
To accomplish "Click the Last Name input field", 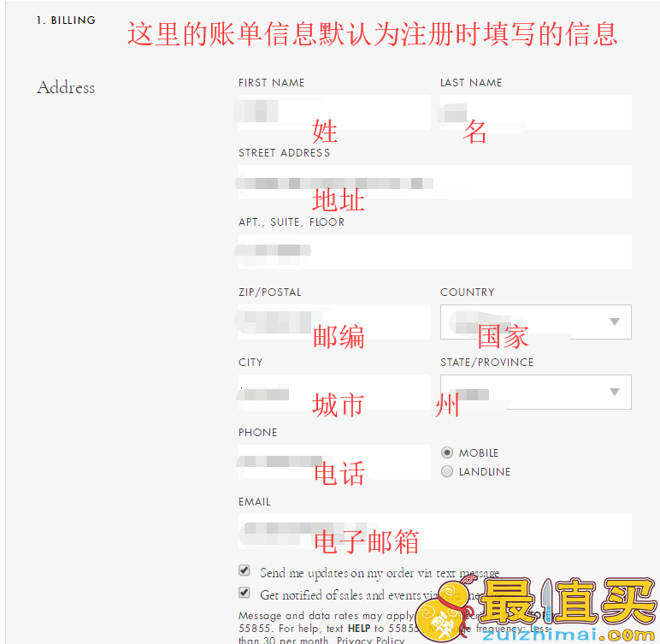I will (x=536, y=112).
